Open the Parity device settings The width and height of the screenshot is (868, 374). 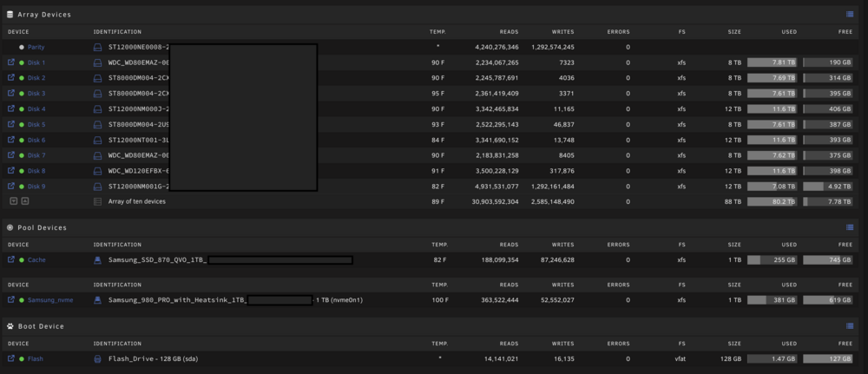point(36,48)
